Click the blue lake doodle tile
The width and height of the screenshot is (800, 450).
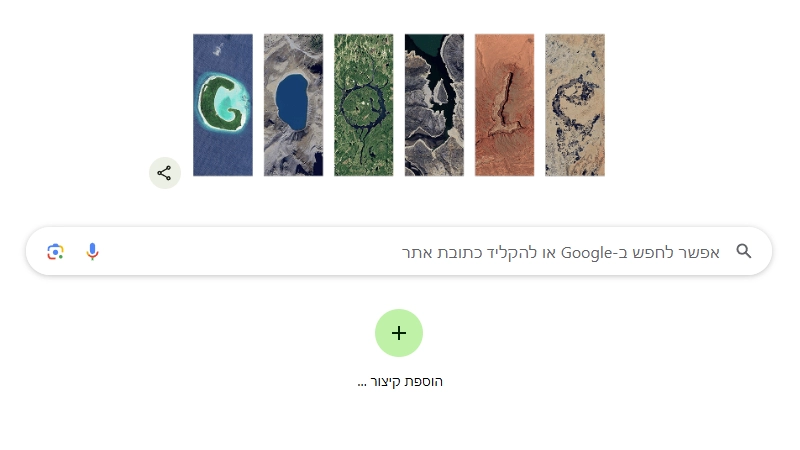click(293, 105)
